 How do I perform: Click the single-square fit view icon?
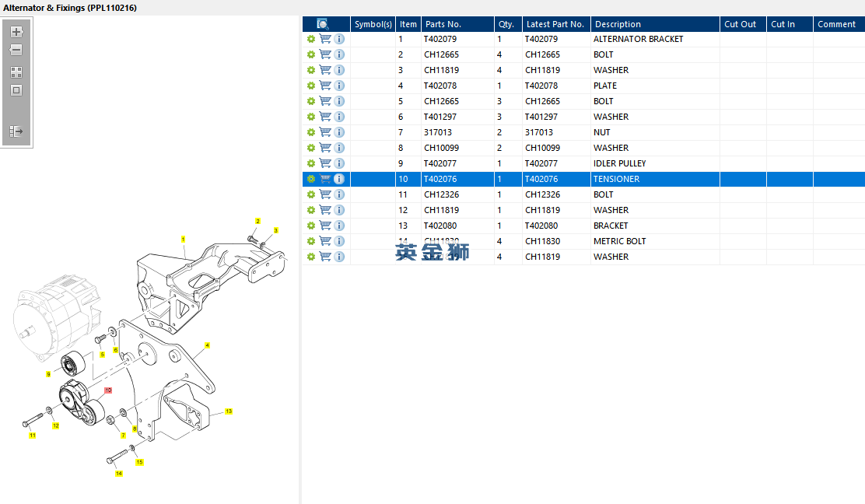(16, 90)
